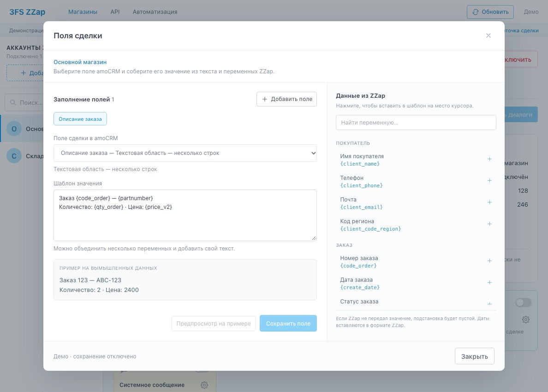Viewport: 548px width, 392px height.
Task: Click the 3FS ZZap logo
Action: [27, 12]
